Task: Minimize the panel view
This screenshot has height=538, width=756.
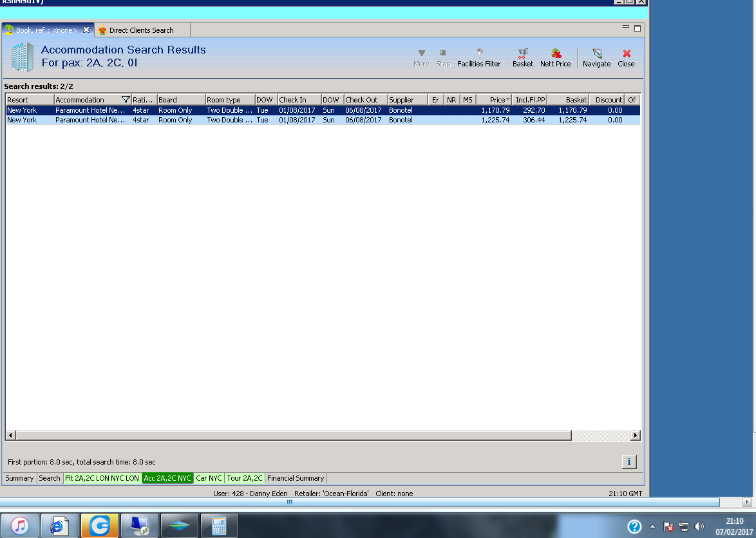Action: pos(625,27)
